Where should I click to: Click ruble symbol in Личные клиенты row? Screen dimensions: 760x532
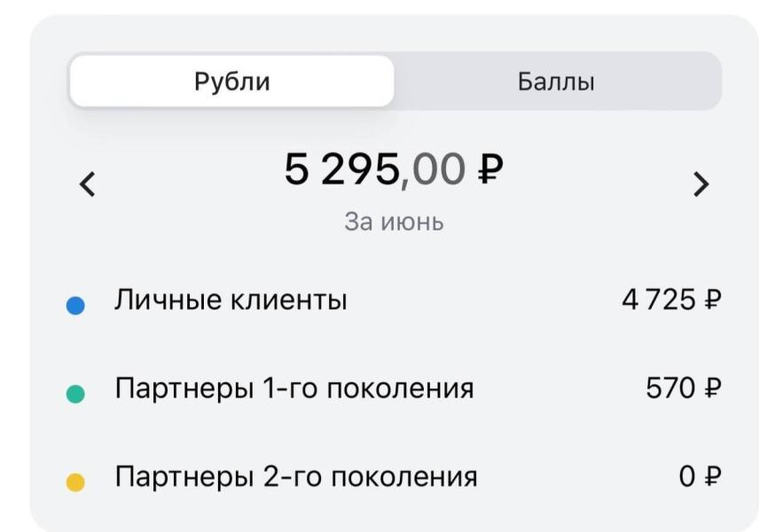(x=712, y=300)
